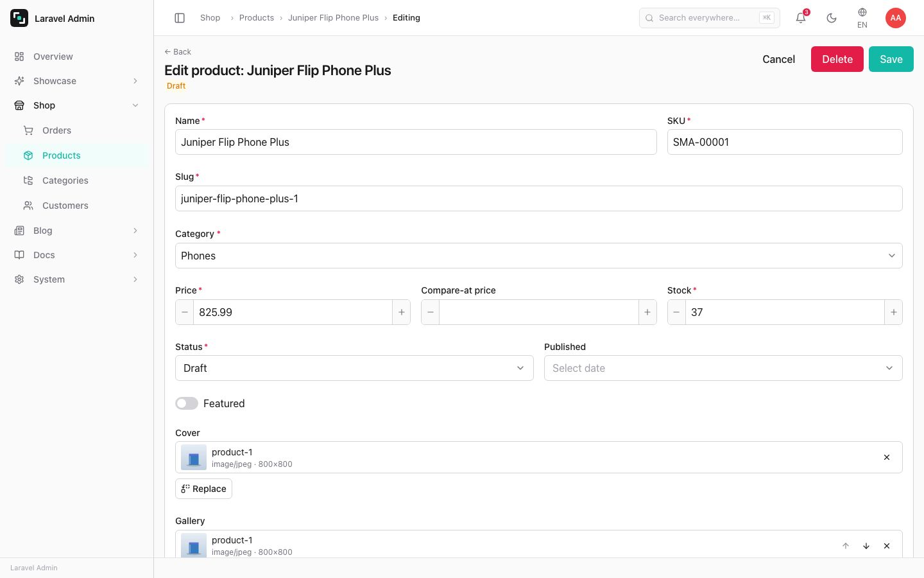Go back via the Back link
Viewport: 924px width, 578px height.
pos(178,52)
